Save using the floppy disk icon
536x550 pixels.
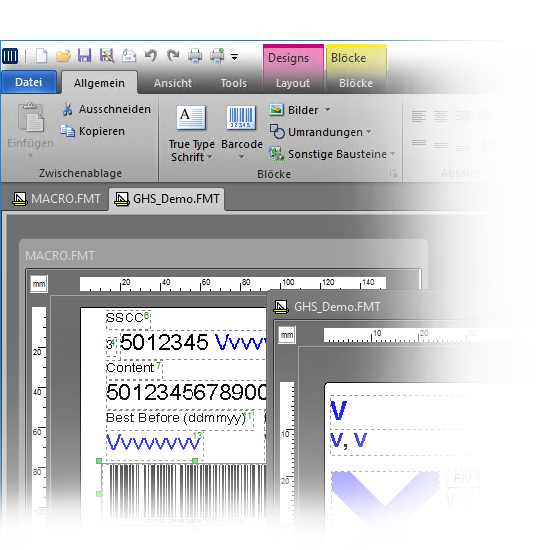[85, 56]
